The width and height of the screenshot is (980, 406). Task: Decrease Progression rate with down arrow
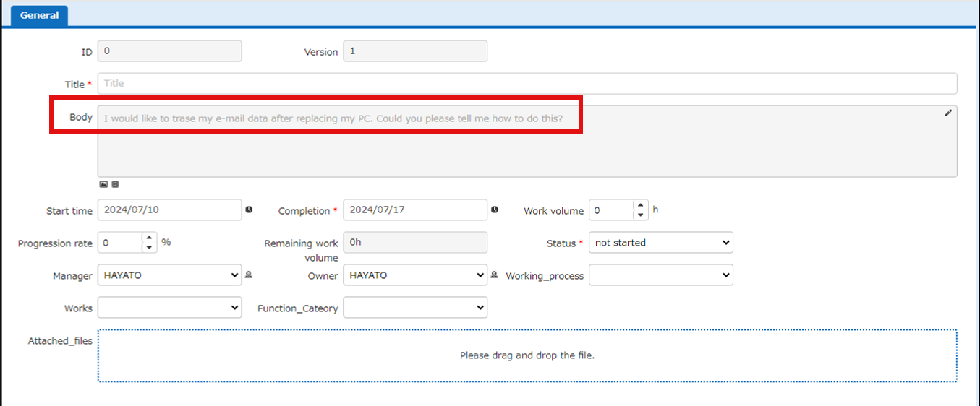tap(148, 248)
